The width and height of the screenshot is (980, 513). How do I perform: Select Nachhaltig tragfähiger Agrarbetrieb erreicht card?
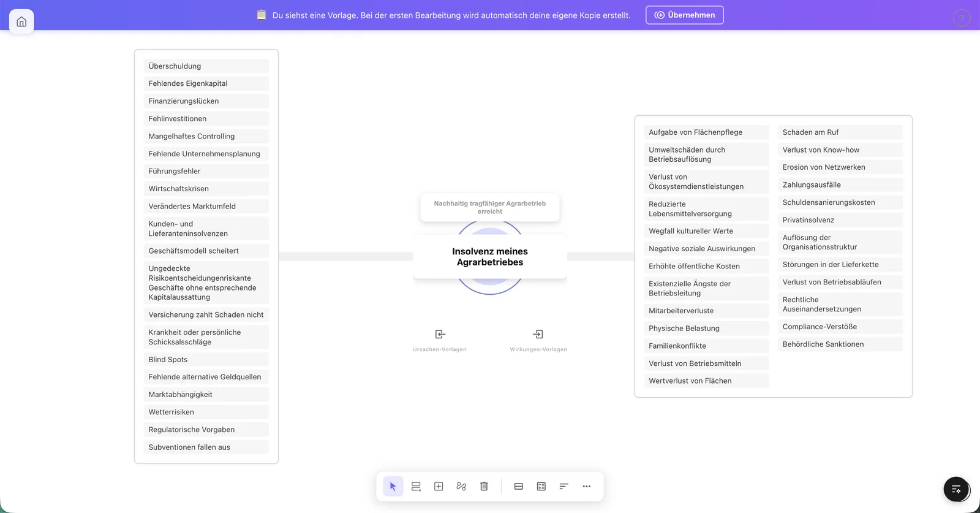(x=490, y=207)
